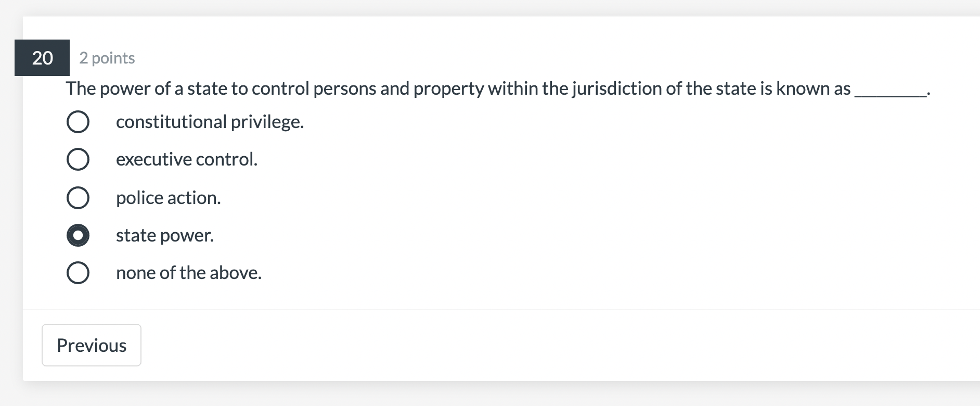This screenshot has height=406, width=980.
Task: Click the "police action." answer text
Action: point(169,197)
